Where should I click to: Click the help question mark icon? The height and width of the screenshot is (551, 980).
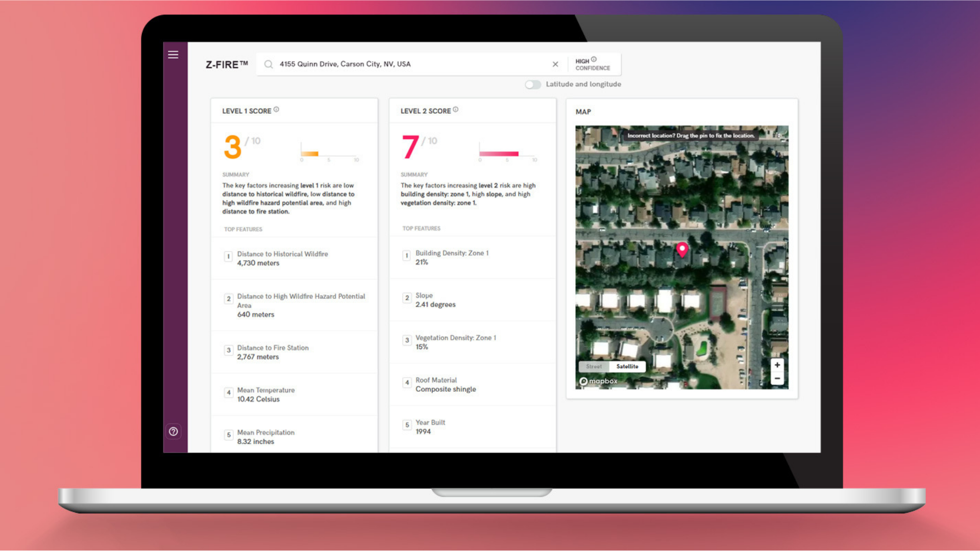click(174, 432)
